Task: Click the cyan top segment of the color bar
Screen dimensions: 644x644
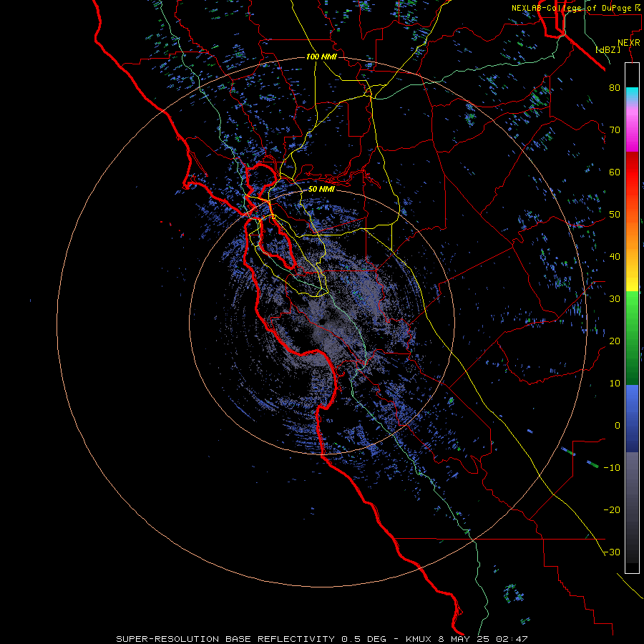Action: click(632, 93)
